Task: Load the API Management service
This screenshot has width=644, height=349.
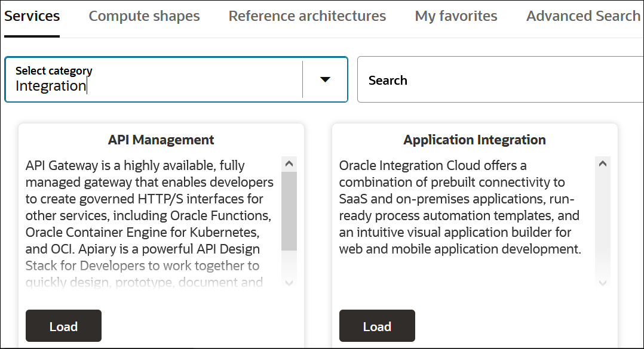Action: pyautogui.click(x=63, y=326)
